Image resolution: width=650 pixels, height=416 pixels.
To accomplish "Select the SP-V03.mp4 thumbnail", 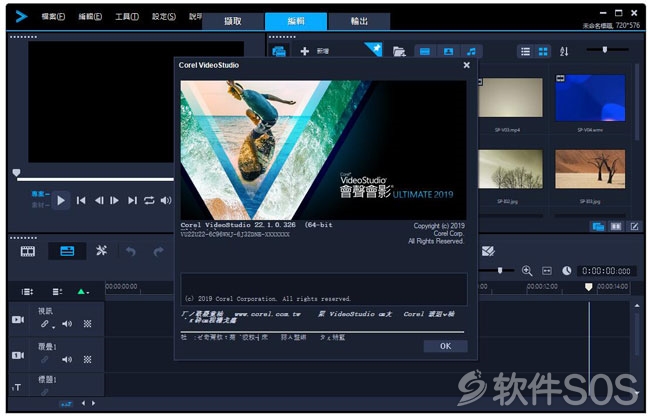I will [510, 98].
